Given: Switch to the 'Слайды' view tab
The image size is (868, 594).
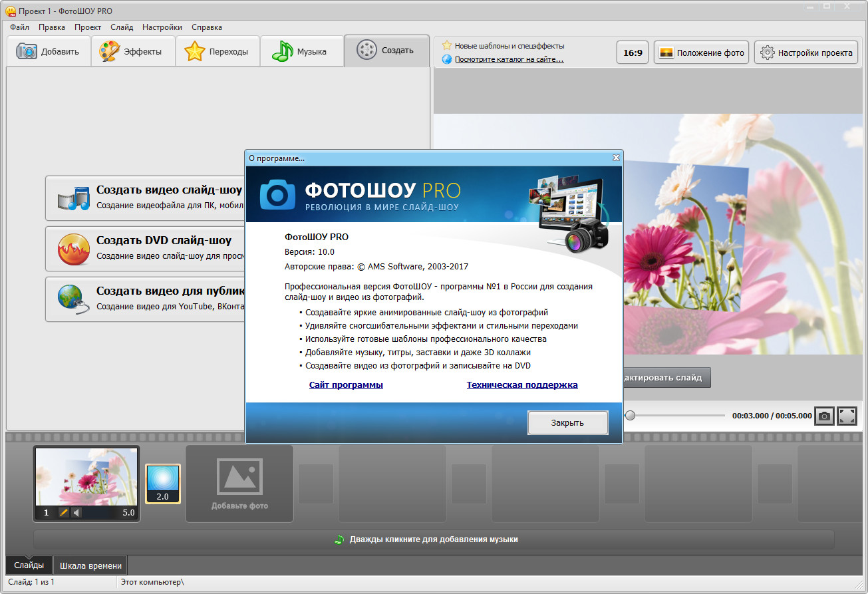Looking at the screenshot, I should [x=29, y=565].
